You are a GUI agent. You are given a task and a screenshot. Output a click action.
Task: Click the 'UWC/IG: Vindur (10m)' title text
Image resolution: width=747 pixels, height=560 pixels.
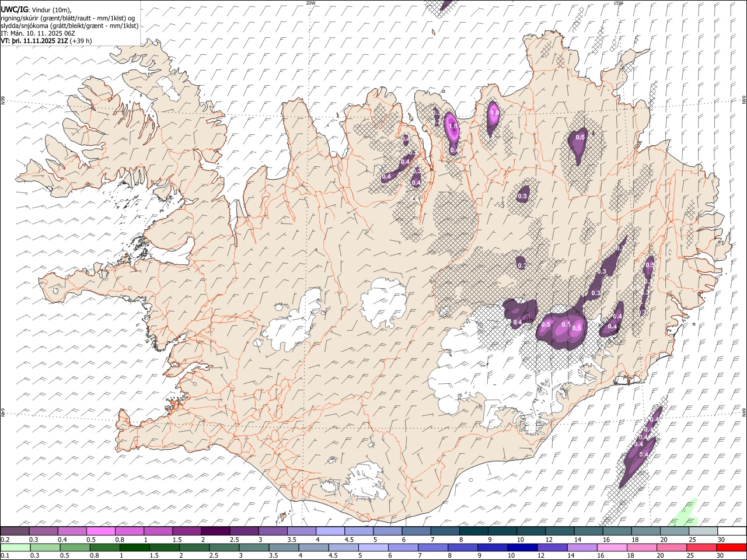(36, 9)
